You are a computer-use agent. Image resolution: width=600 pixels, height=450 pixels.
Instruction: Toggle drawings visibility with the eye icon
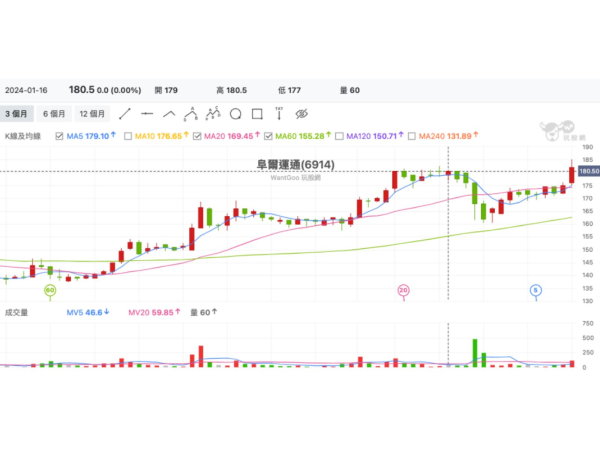pyautogui.click(x=301, y=114)
